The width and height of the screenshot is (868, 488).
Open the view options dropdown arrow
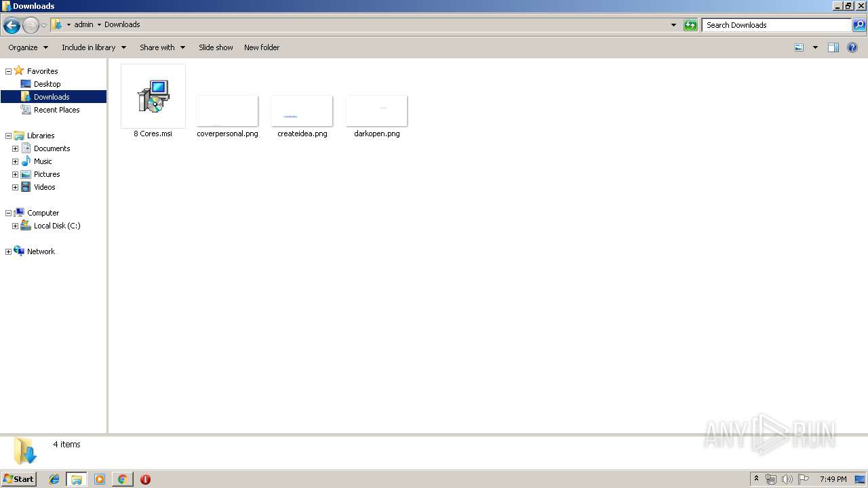[x=815, y=47]
